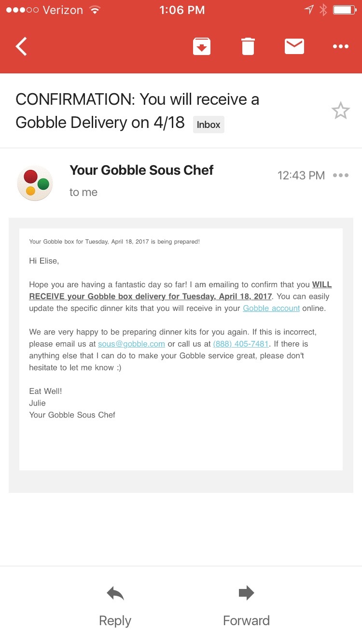This screenshot has width=362, height=644.
Task: Forward this email
Action: (x=246, y=606)
